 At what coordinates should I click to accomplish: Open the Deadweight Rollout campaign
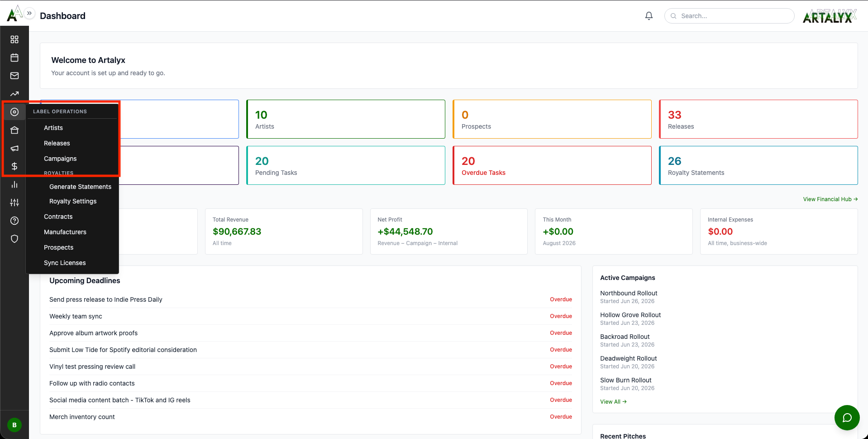(x=628, y=358)
